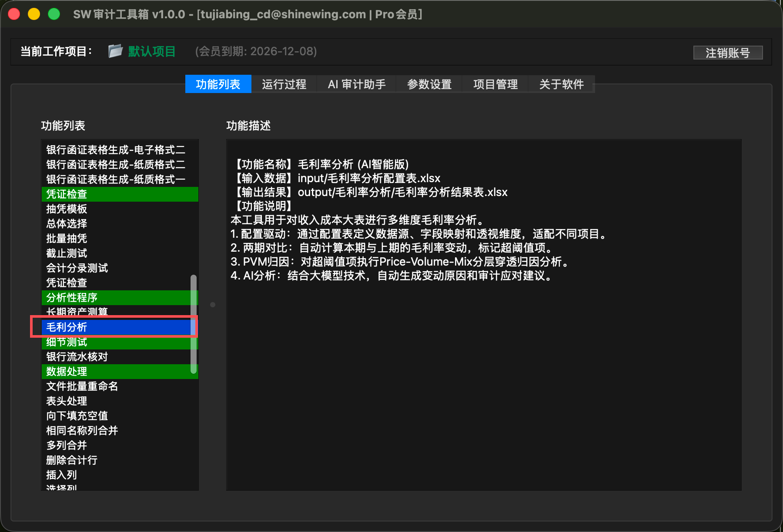The height and width of the screenshot is (532, 783).
Task: Open the 默认项目 project link
Action: (152, 51)
